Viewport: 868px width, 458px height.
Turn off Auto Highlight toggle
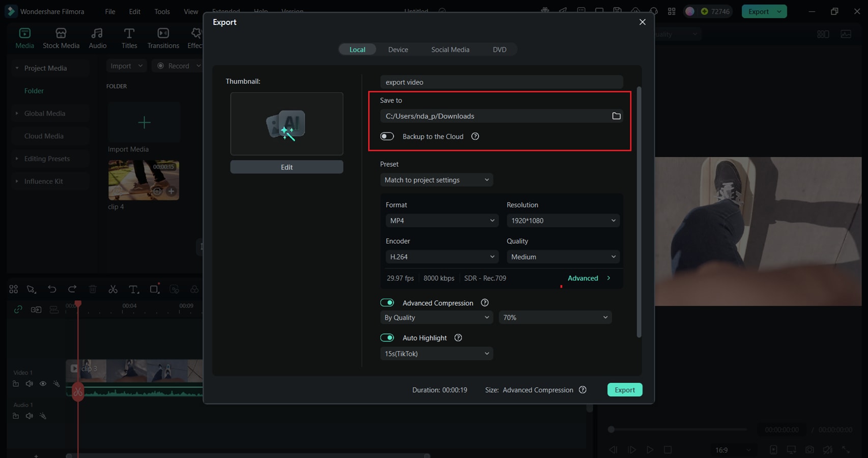pyautogui.click(x=387, y=338)
